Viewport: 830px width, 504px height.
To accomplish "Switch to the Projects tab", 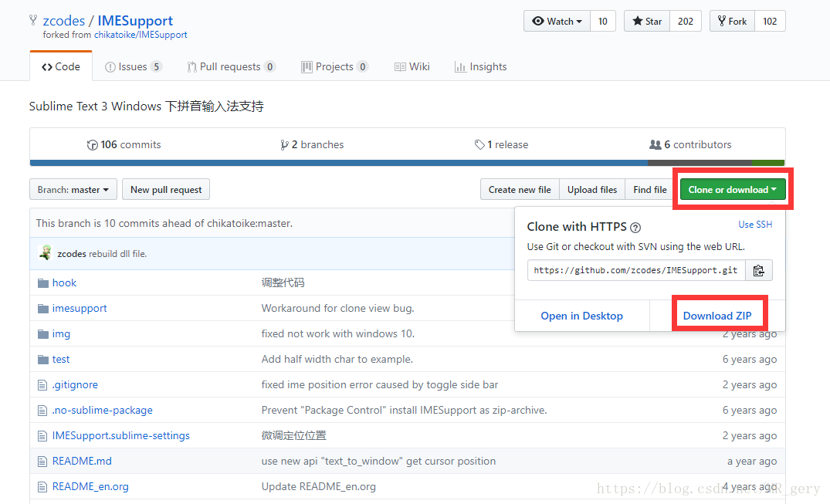I will [334, 66].
